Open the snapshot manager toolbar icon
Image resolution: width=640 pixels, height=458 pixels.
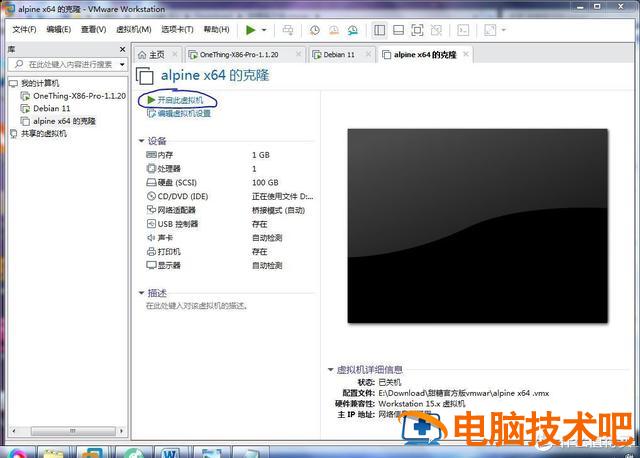[353, 30]
